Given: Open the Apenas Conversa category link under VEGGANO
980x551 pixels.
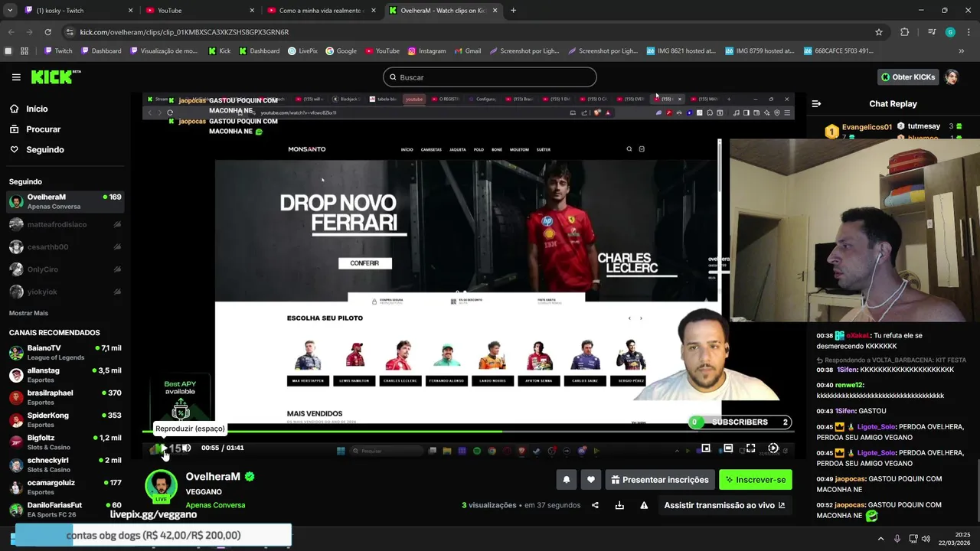Looking at the screenshot, I should tap(215, 505).
